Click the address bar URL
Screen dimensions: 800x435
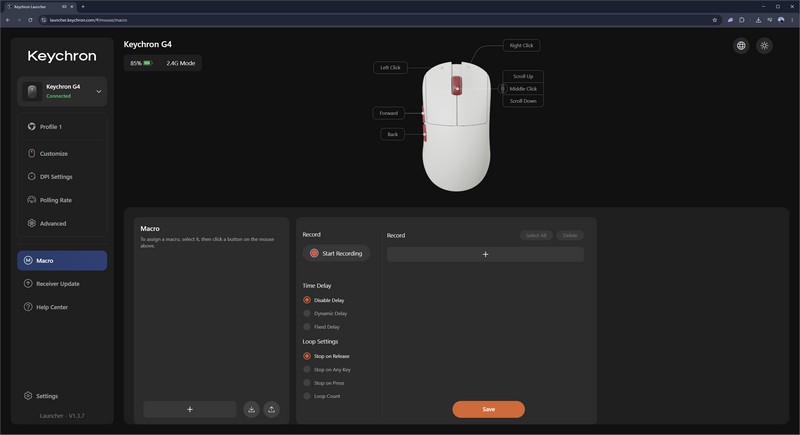(88, 20)
